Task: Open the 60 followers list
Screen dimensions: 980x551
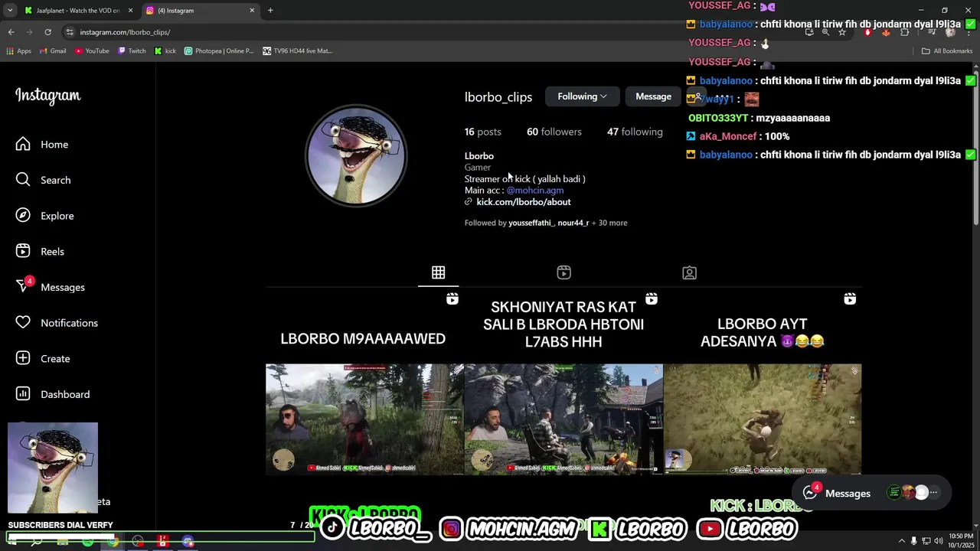Action: (x=554, y=132)
